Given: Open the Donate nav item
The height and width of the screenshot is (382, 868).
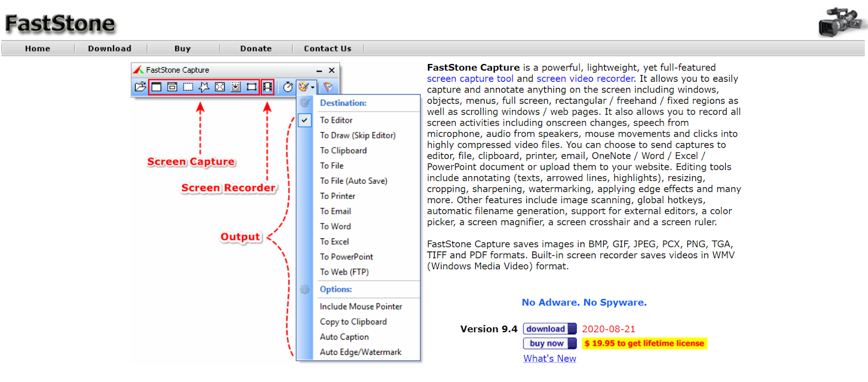Looking at the screenshot, I should 256,48.
